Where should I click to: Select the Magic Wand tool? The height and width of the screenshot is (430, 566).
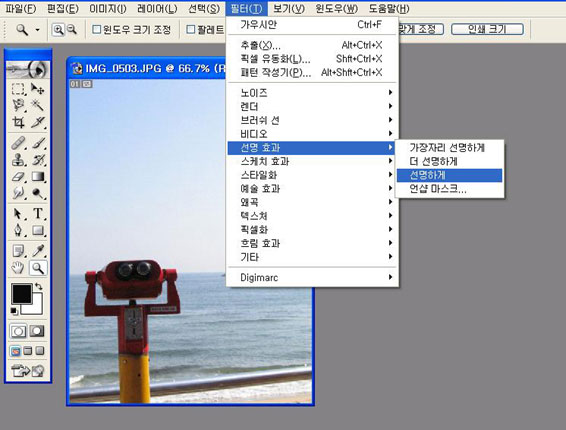38,105
